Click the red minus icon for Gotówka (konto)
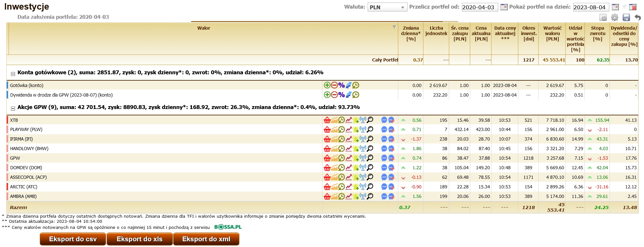This screenshot has width=644, height=247. 334,85
